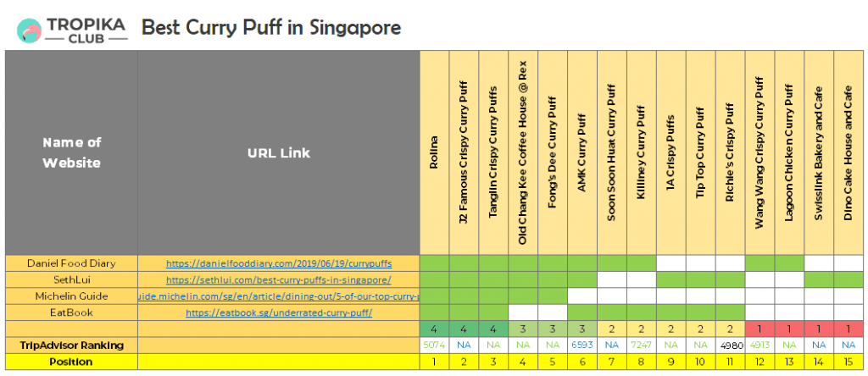Image resolution: width=868 pixels, height=376 pixels.
Task: Select TripAdvisor ranking value 5074
Action: point(435,346)
